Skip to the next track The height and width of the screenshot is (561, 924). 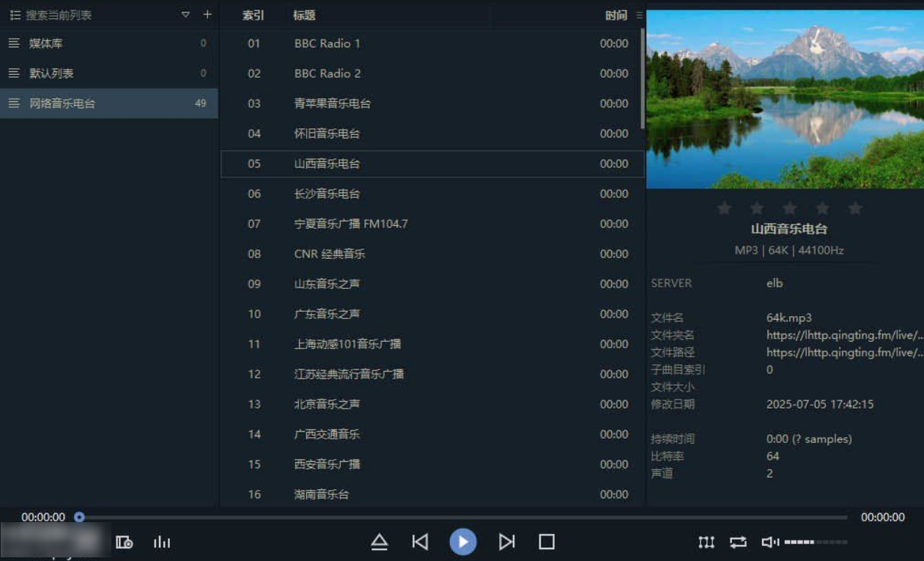click(x=506, y=542)
